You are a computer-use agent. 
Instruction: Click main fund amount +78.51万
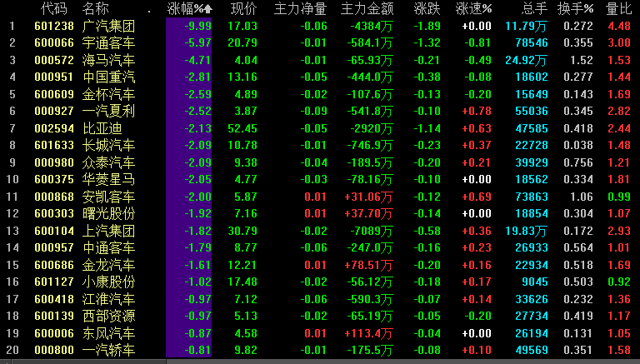[368, 266]
